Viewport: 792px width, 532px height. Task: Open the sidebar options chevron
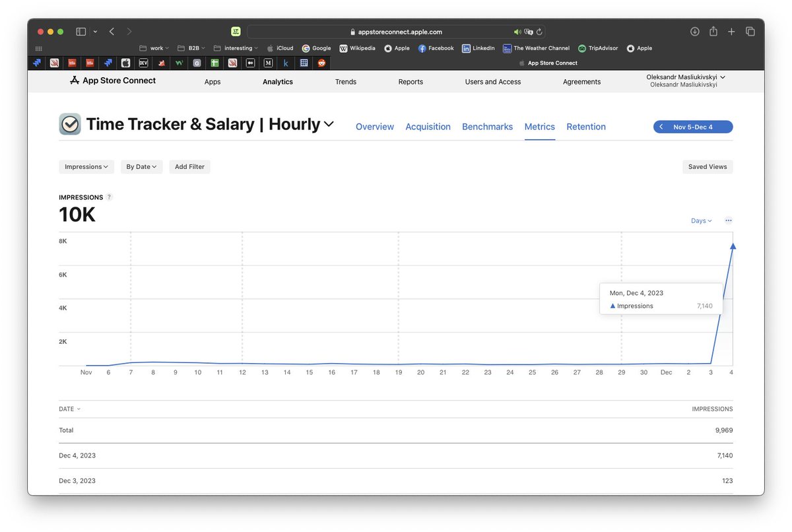(x=95, y=32)
